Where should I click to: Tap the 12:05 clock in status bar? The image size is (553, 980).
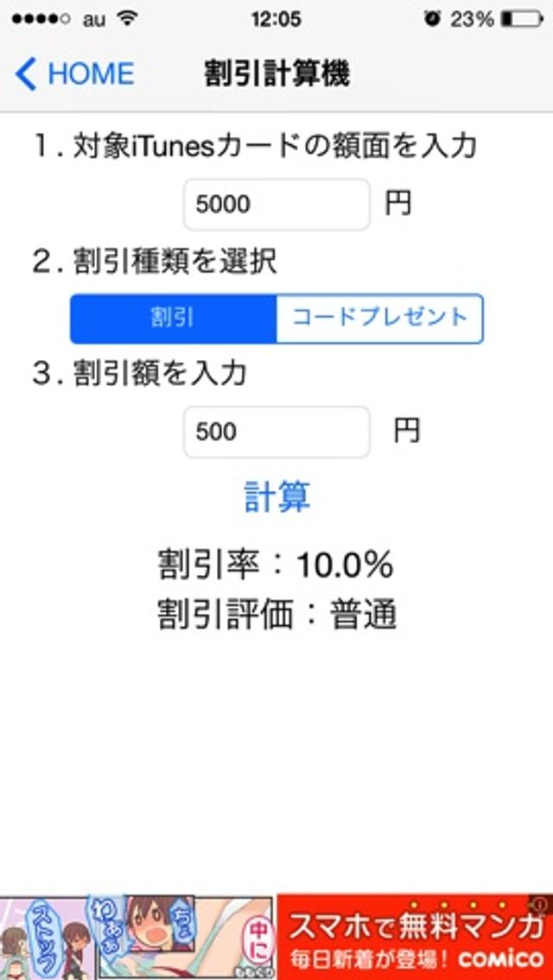coord(276,18)
